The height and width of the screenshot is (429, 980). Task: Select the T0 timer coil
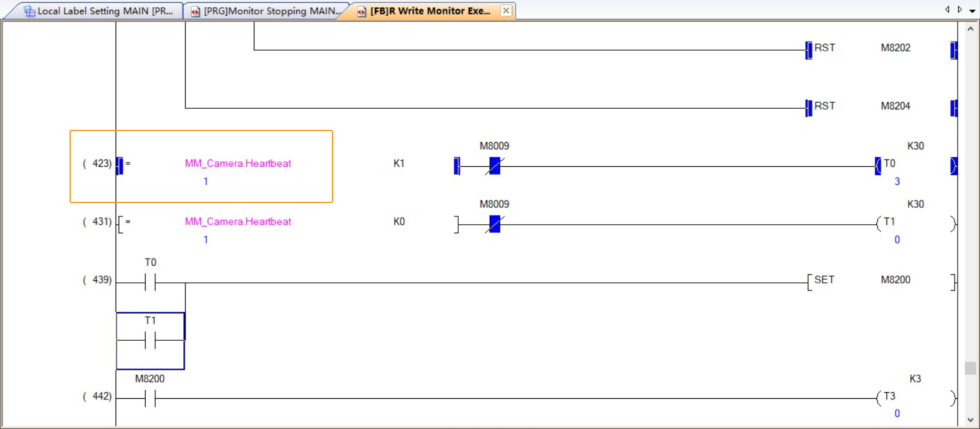pos(916,165)
